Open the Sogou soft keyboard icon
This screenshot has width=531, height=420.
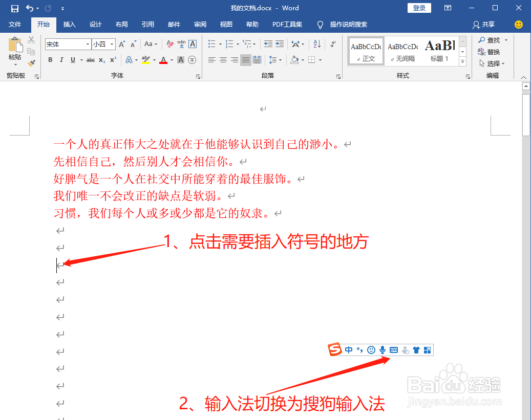point(393,349)
